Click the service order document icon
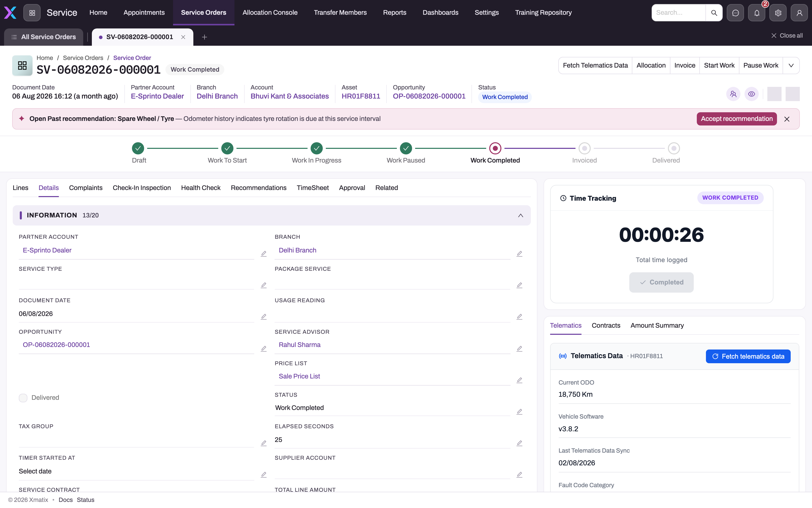812x508 pixels. pyautogui.click(x=22, y=66)
